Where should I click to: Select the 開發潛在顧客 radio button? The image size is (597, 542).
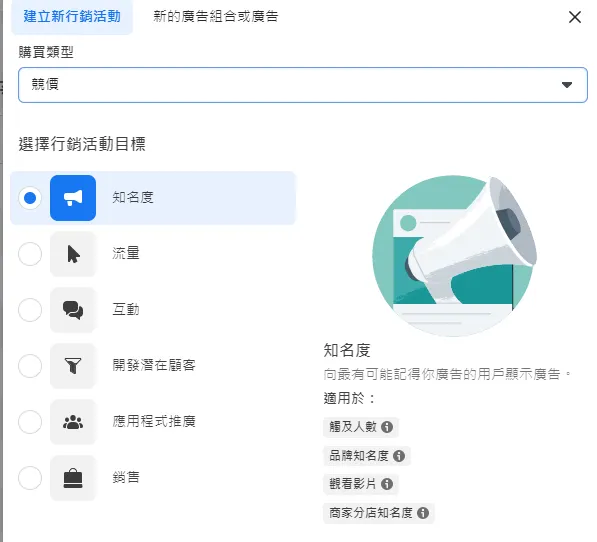point(30,366)
